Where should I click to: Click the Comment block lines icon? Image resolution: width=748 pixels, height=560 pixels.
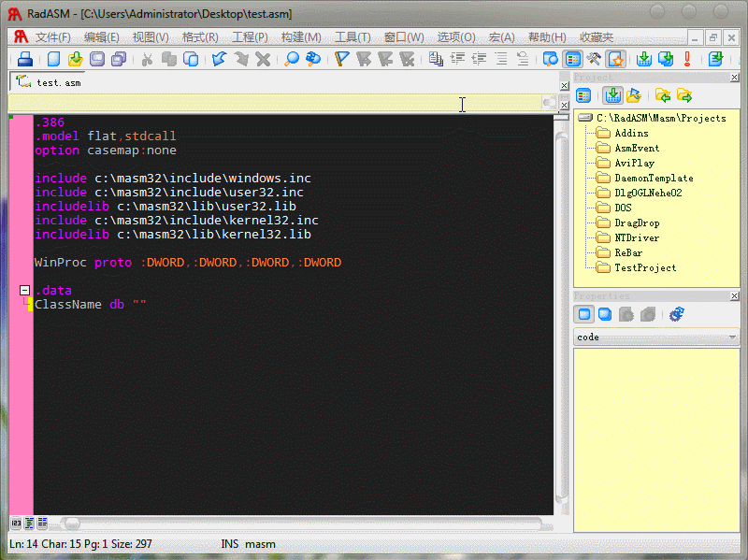[x=501, y=59]
